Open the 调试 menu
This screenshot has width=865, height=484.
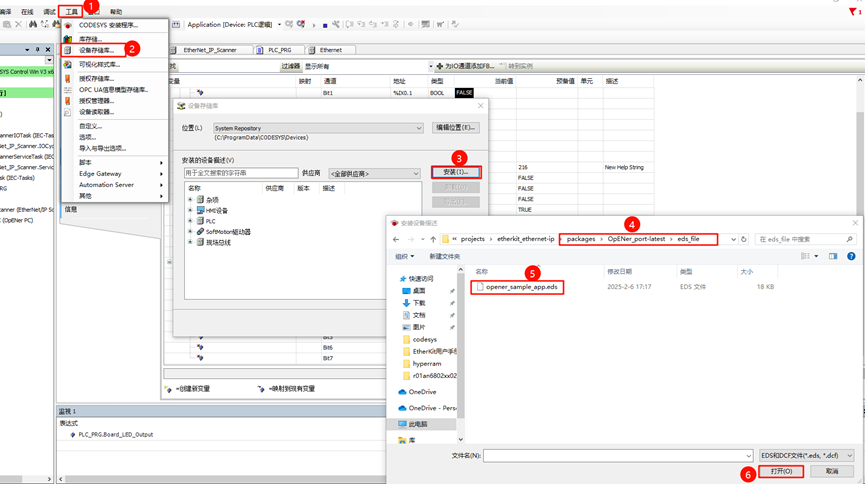49,12
